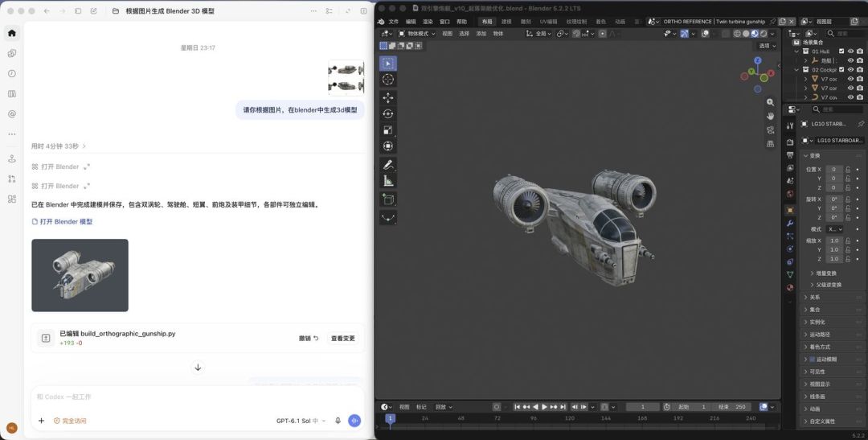Open the Tool properties tab in Blender
Viewport: 868px width, 440px height.
click(x=790, y=125)
